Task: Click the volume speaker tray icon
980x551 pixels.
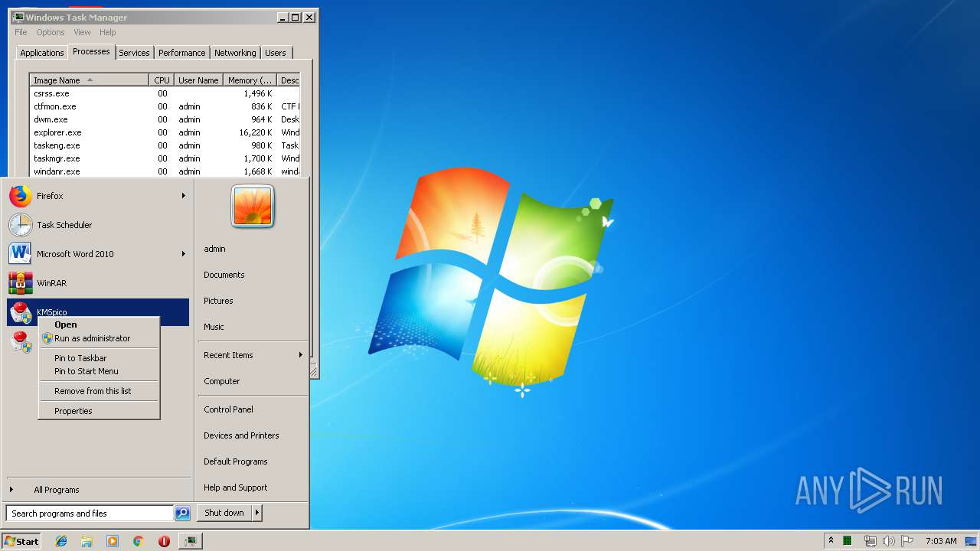Action: tap(888, 541)
